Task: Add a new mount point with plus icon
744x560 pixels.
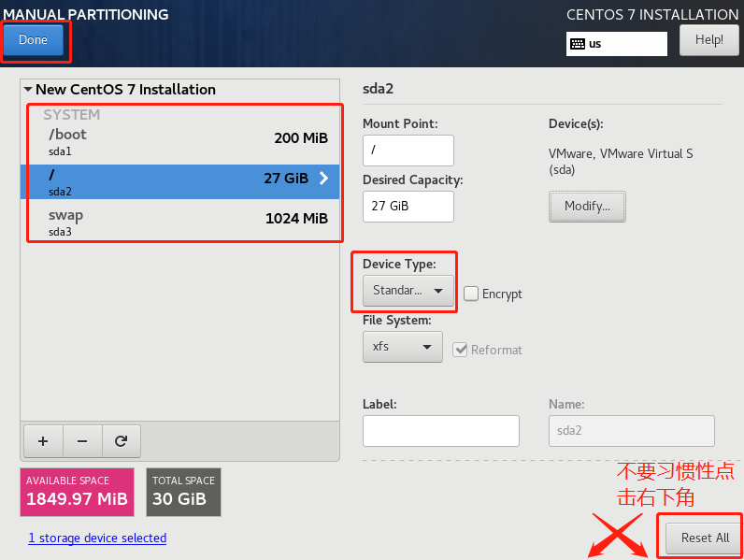Action: pyautogui.click(x=43, y=441)
